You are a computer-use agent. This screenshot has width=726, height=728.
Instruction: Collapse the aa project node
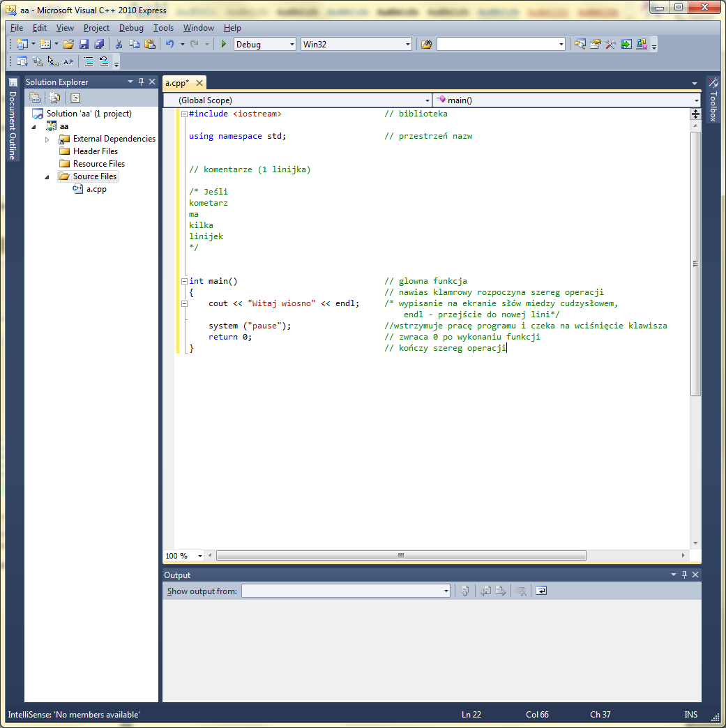[x=34, y=127]
